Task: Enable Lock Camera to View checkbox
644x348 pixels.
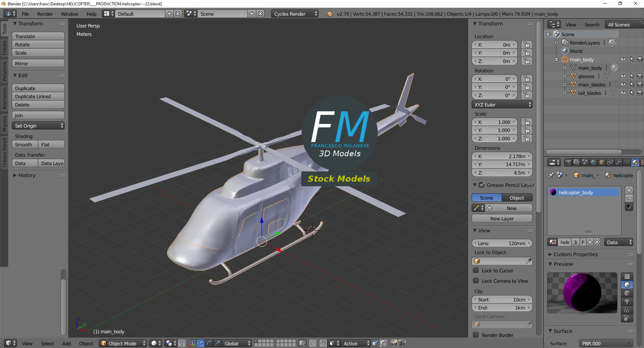Action: pos(476,281)
